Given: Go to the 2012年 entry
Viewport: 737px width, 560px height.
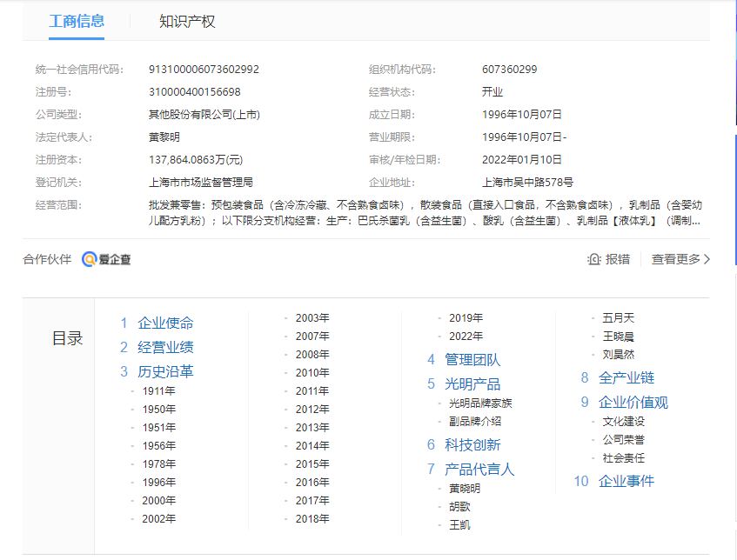Looking at the screenshot, I should coord(312,410).
